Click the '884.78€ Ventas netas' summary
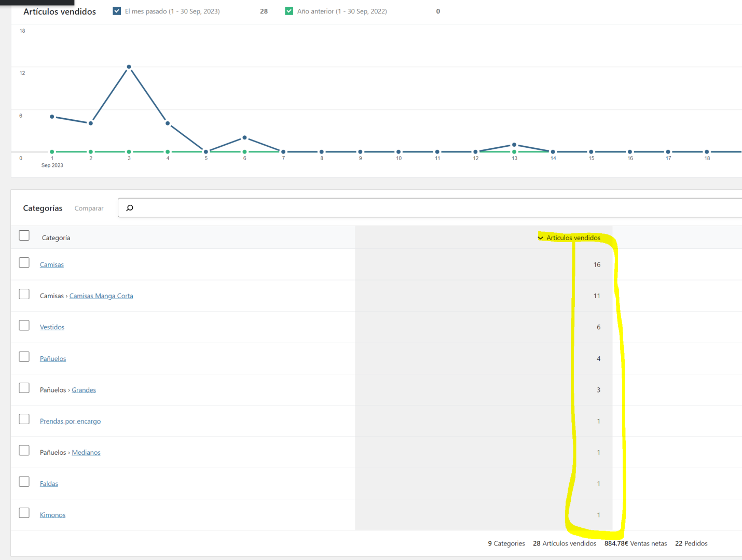The height and width of the screenshot is (560, 742). pyautogui.click(x=636, y=543)
